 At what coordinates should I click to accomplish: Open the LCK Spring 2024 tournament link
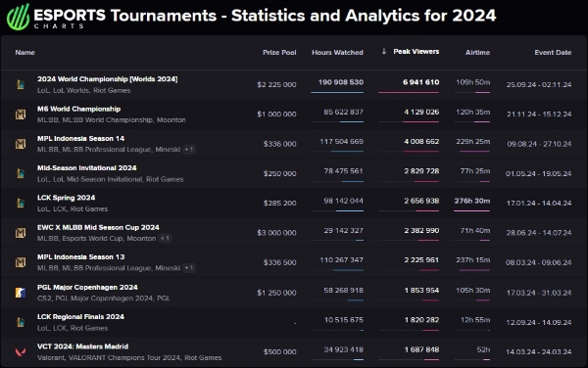pyautogui.click(x=66, y=198)
